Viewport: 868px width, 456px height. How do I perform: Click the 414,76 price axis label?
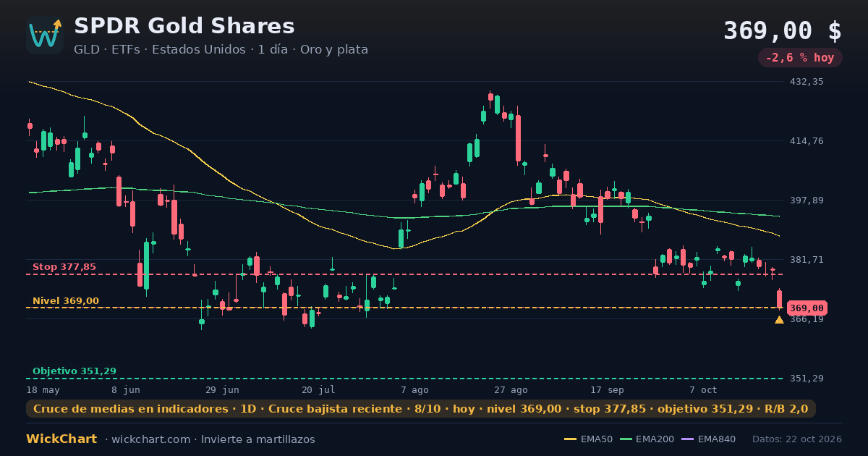(x=806, y=141)
